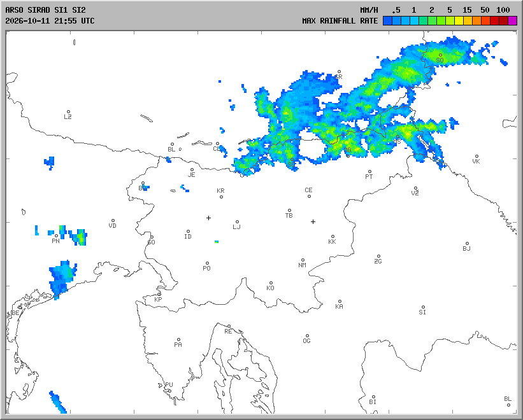Screen dimensions: 523x420
Task: Click the "KK" city label
Action: pyautogui.click(x=332, y=241)
